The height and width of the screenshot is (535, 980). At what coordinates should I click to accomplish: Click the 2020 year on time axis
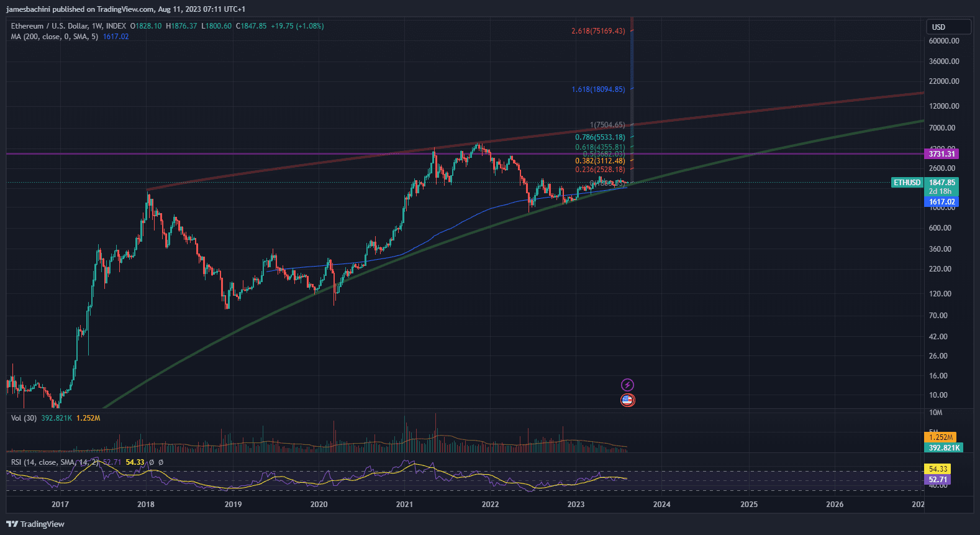coord(319,505)
